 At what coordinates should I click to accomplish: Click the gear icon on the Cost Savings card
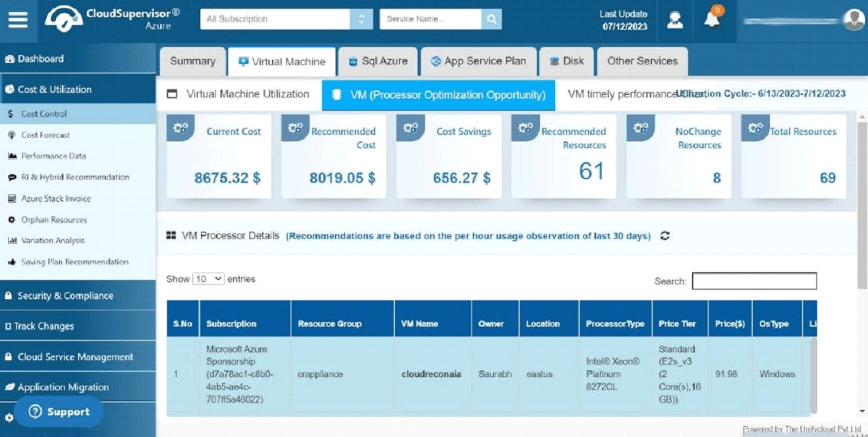(410, 128)
